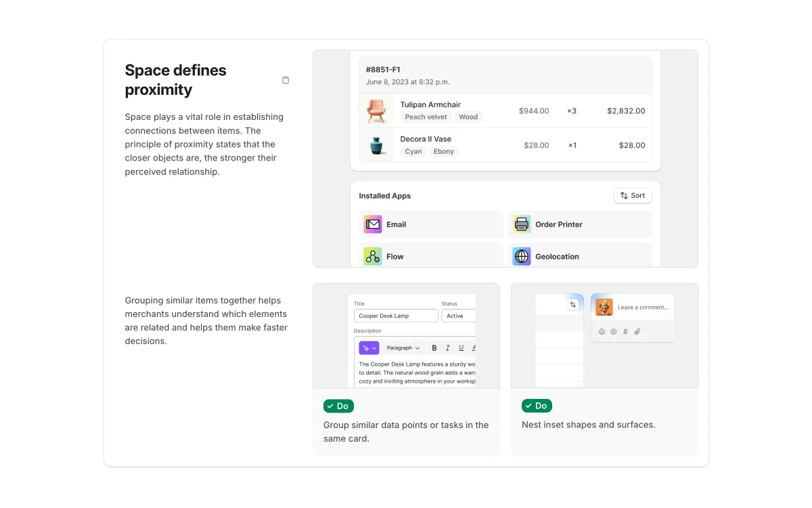
Task: Select the Flow app icon
Action: pos(373,257)
